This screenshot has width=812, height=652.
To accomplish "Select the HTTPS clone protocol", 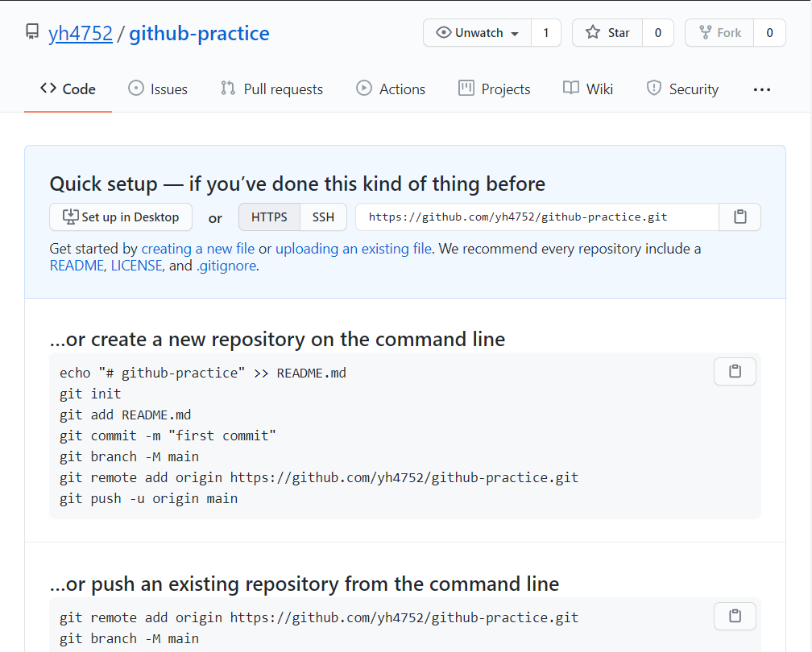I will pos(269,217).
